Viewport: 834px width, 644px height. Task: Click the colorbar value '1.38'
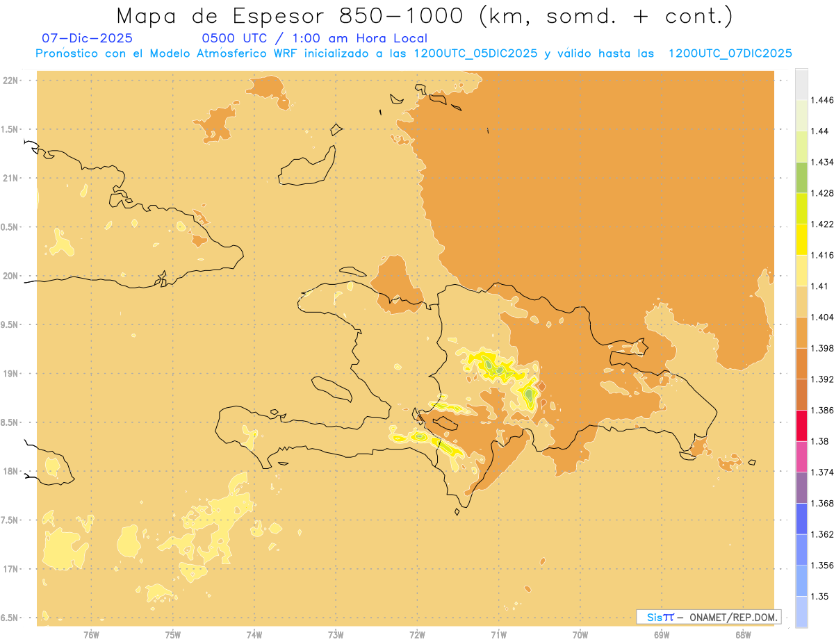tap(819, 441)
